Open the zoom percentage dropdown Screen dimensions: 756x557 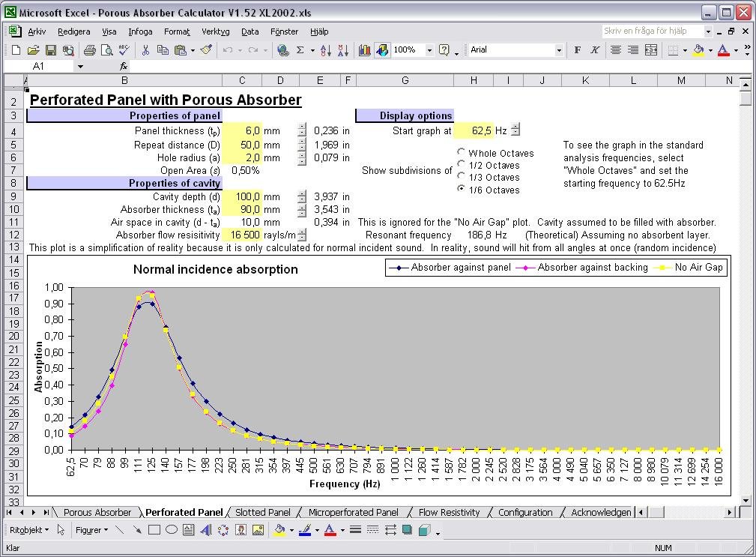tap(429, 50)
